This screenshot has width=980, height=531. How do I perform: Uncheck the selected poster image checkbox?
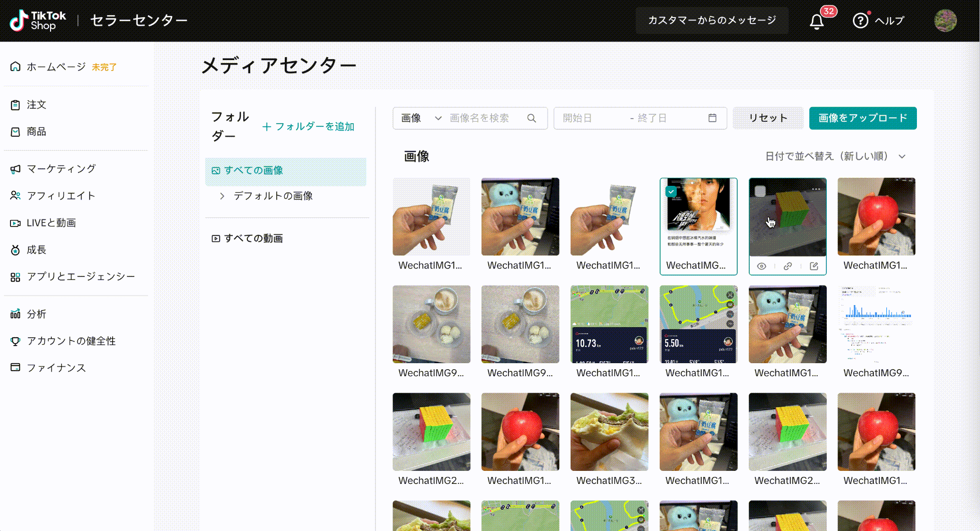[x=671, y=191]
